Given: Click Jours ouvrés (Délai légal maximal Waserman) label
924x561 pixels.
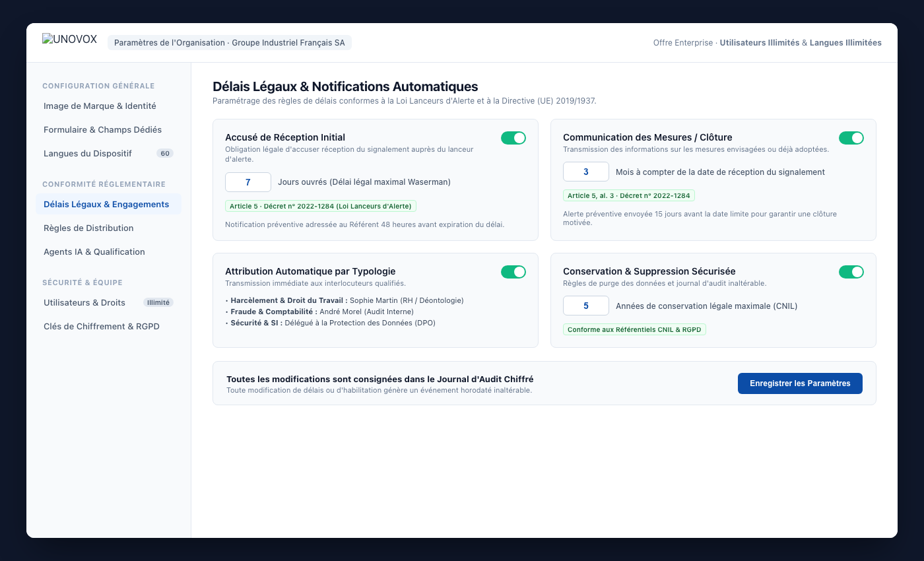Looking at the screenshot, I should (364, 182).
